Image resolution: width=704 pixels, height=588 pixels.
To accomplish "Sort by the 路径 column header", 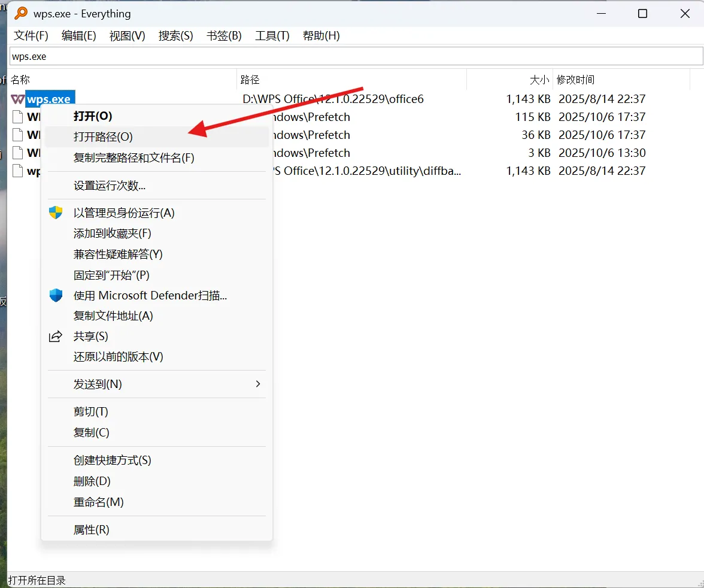I will click(352, 80).
